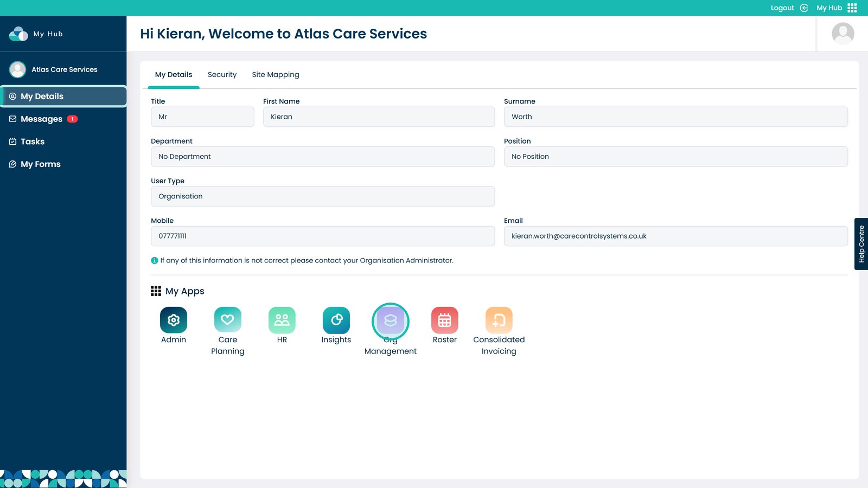Open the HR app icon

pyautogui.click(x=282, y=320)
